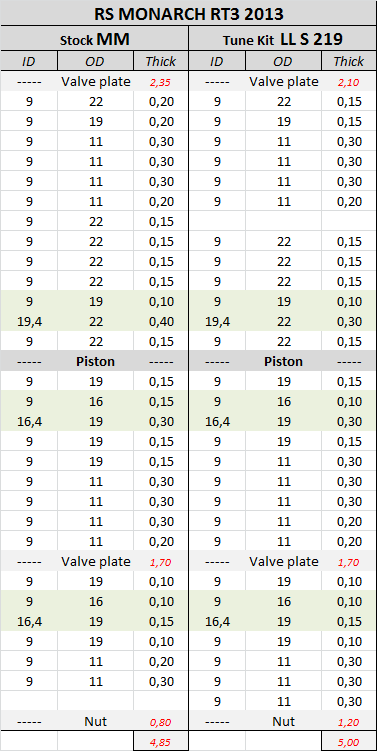Click the Tune Kit total 5,00 cell
The image size is (377, 751).
[348, 742]
